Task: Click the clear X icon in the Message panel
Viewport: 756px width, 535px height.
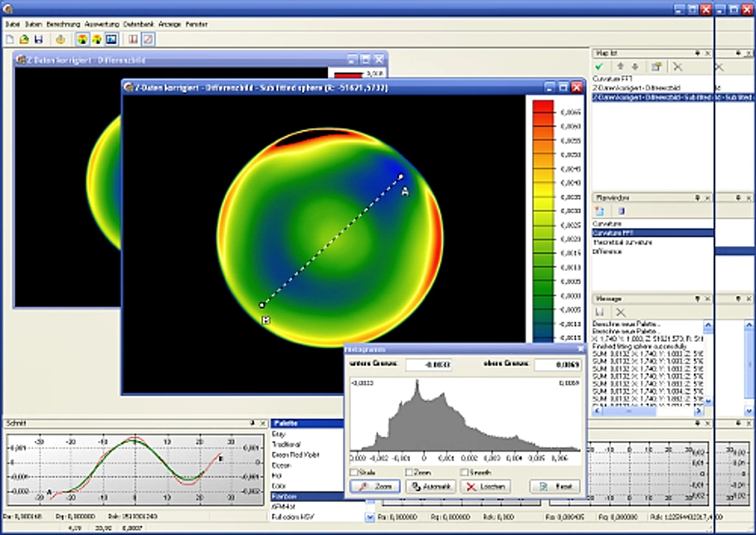Action: [x=620, y=312]
